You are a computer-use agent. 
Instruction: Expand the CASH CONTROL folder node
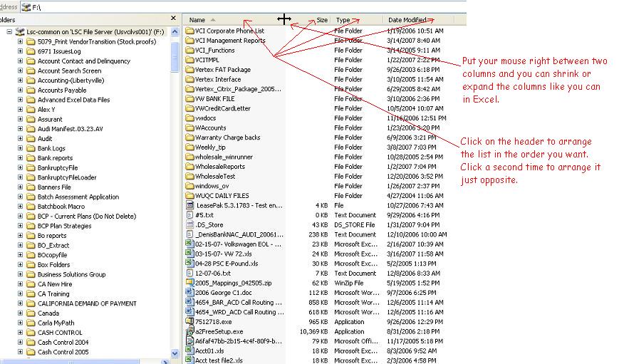tap(20, 333)
